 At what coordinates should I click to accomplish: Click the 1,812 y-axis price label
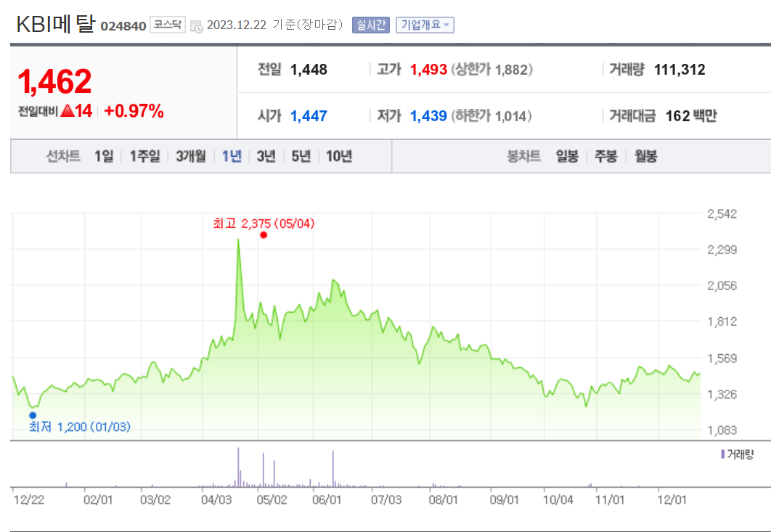(x=722, y=322)
